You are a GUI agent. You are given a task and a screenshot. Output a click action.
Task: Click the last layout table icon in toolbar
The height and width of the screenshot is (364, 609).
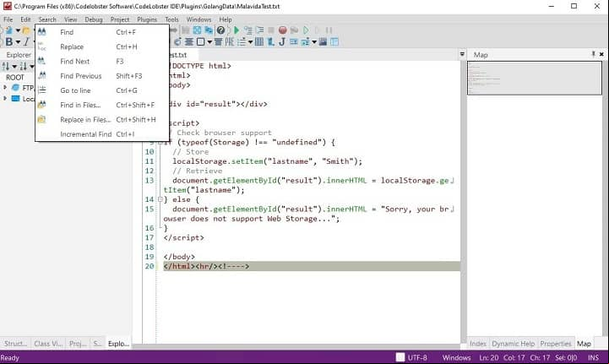click(x=334, y=41)
